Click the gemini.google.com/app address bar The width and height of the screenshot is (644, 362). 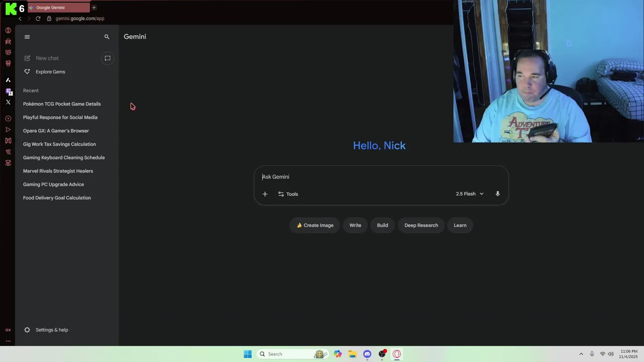coord(80,19)
